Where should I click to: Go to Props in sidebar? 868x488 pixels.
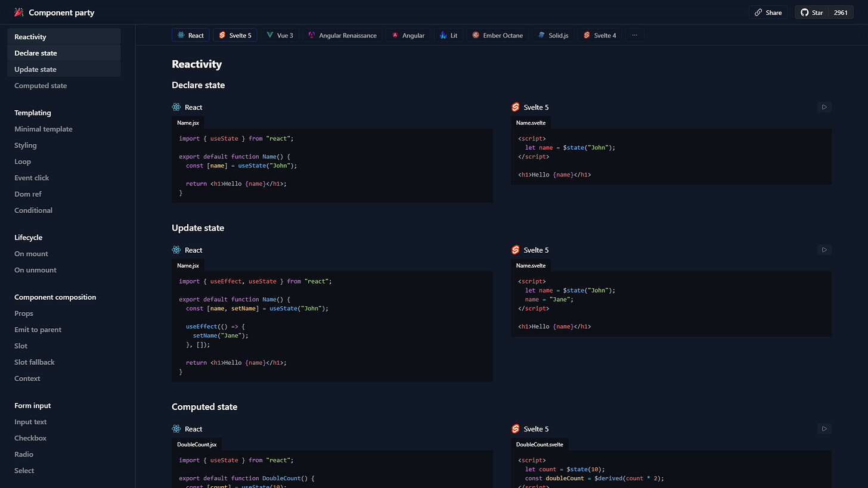pyautogui.click(x=64, y=313)
